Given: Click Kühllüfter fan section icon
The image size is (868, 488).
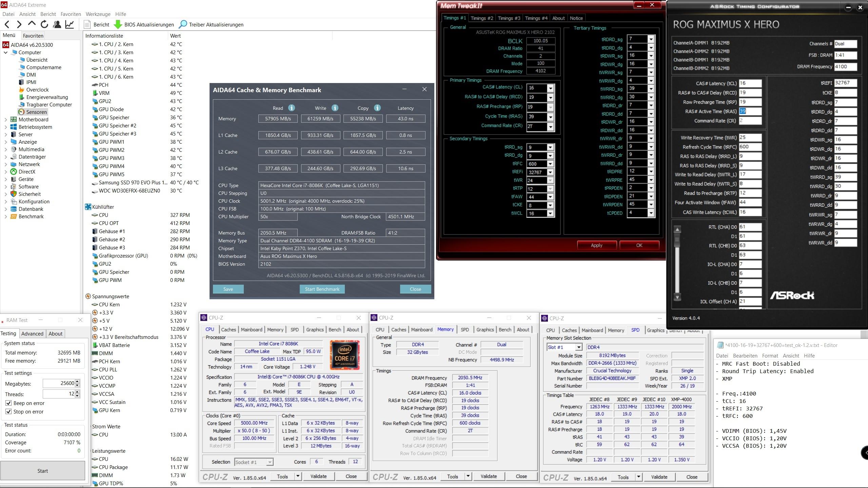Looking at the screenshot, I should pyautogui.click(x=88, y=207).
